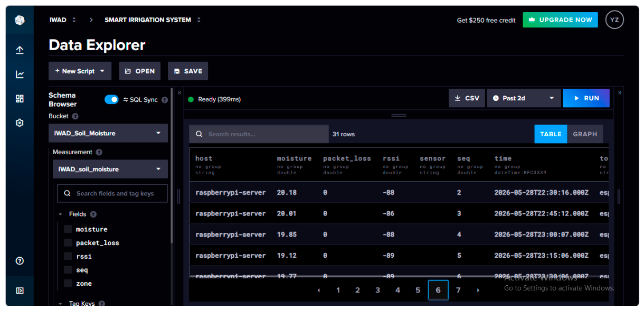The height and width of the screenshot is (310, 644).
Task: Click the Search results input field
Action: 259,134
